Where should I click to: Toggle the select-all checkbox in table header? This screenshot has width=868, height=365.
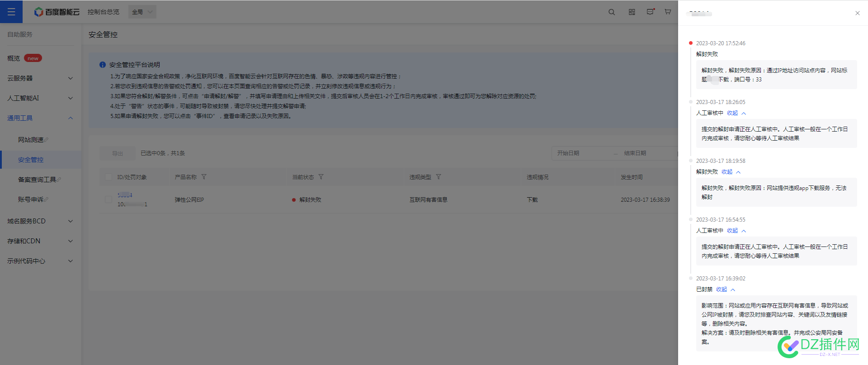(108, 177)
